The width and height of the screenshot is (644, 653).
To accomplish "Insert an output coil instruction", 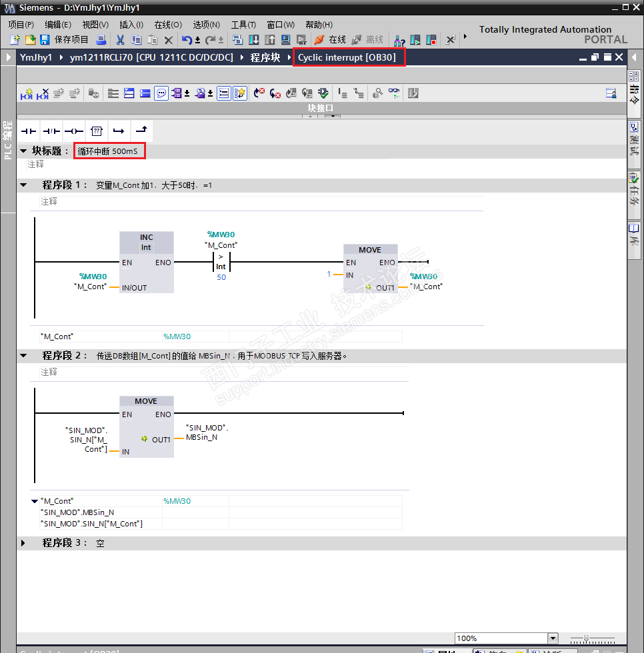I will (x=74, y=131).
